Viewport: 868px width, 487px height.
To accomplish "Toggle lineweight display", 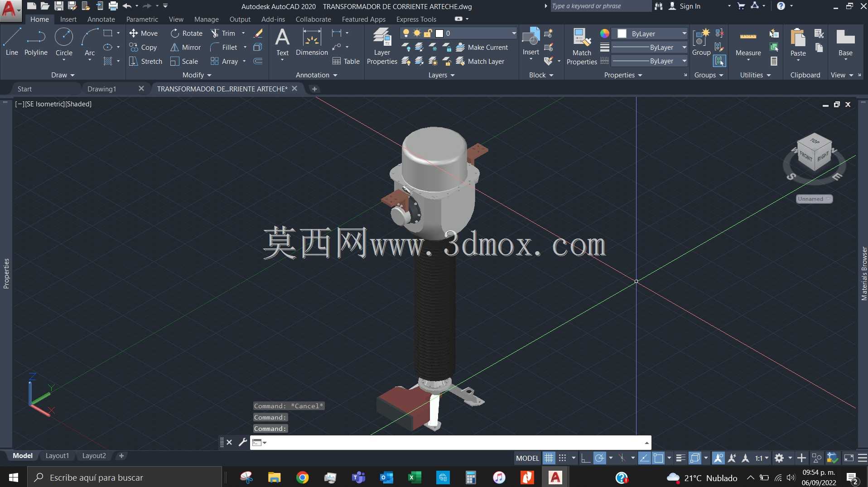I will point(680,458).
